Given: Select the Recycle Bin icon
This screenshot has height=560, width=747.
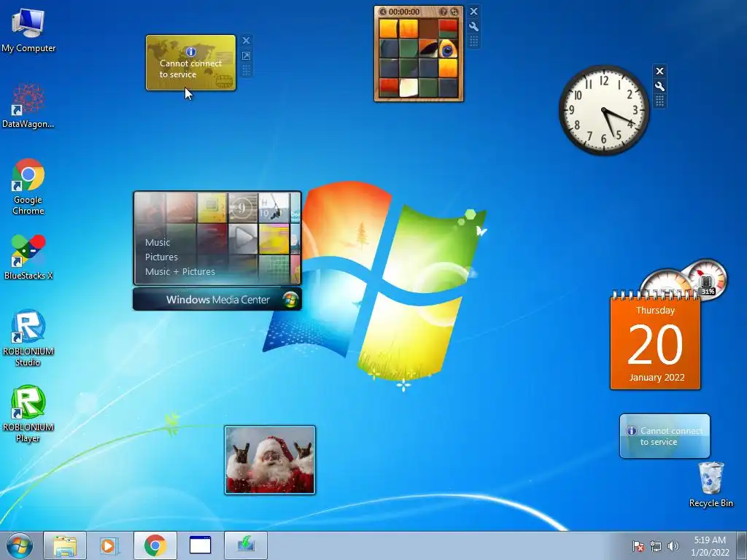Looking at the screenshot, I should click(x=711, y=484).
